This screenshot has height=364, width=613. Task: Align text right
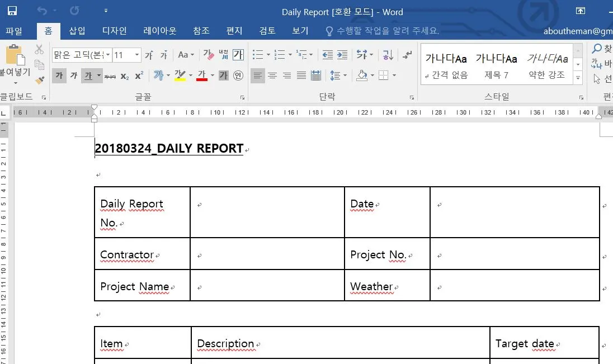click(x=287, y=75)
